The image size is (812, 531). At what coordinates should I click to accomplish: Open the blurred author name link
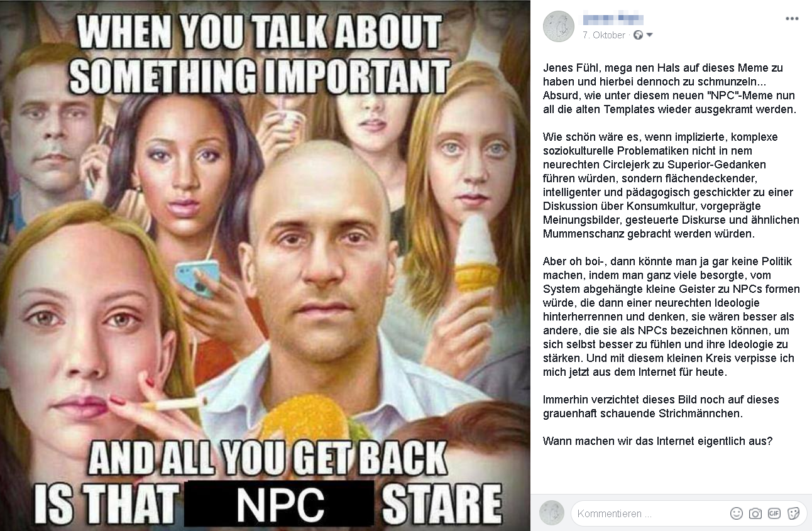(x=613, y=19)
